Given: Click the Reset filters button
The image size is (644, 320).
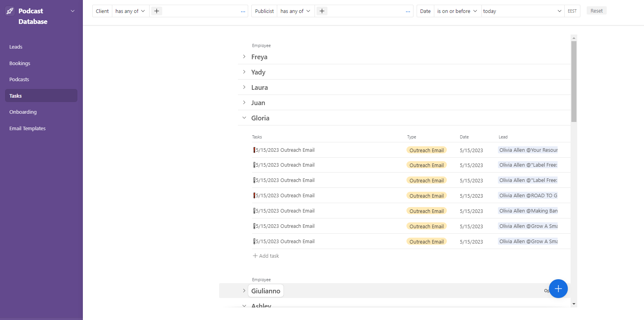Looking at the screenshot, I should 596,11.
